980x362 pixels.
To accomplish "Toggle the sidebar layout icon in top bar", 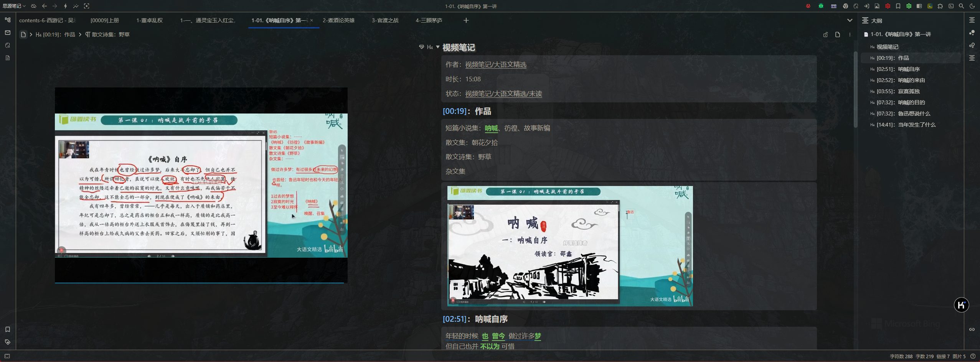I will click(919, 6).
